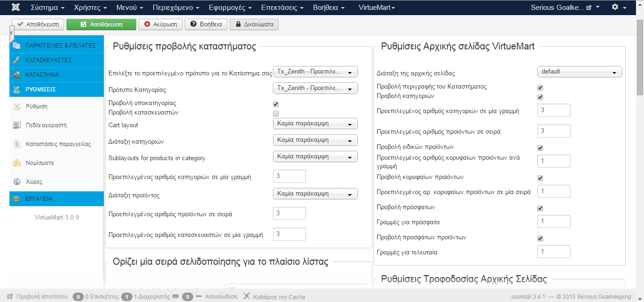Open the Χρήστες menu

91,8
